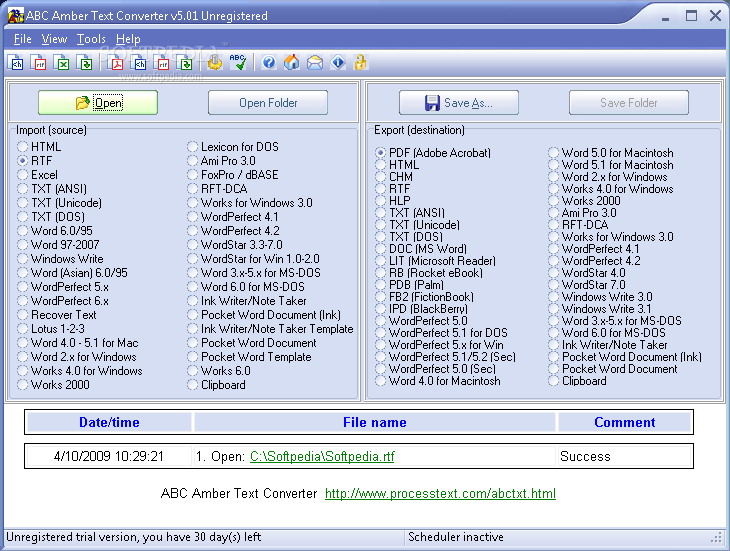The width and height of the screenshot is (730, 551).
Task: Click the 4/10/2009 10:29:21 log entry
Action: click(109, 457)
